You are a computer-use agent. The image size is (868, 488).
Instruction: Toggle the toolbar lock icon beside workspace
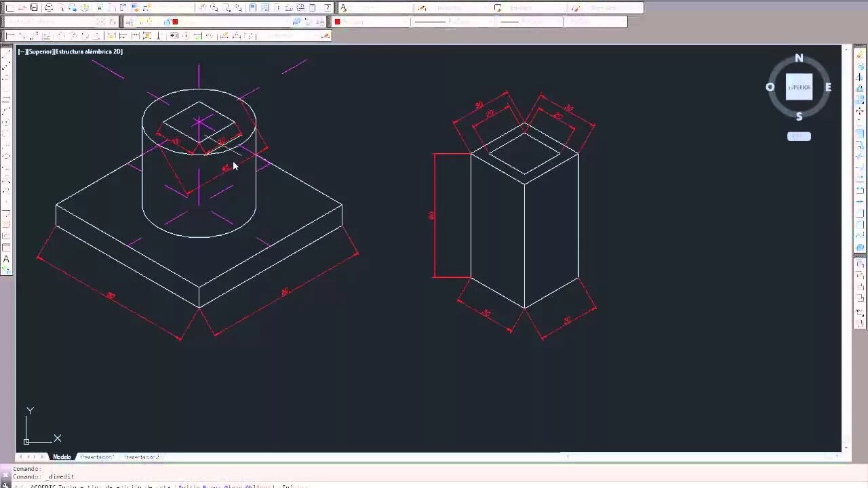(113, 22)
